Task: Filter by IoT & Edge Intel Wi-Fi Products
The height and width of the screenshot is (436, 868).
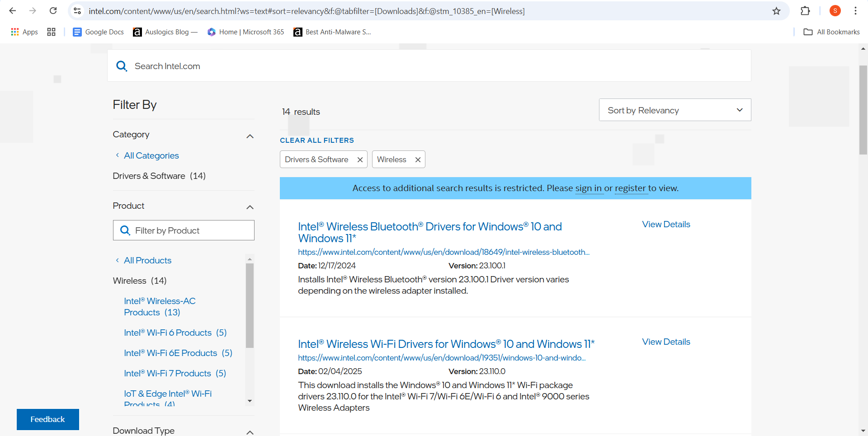Action: (x=168, y=398)
